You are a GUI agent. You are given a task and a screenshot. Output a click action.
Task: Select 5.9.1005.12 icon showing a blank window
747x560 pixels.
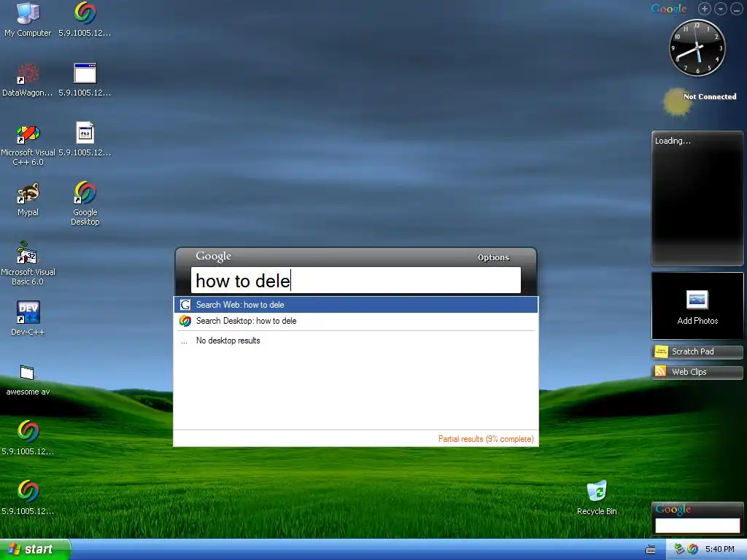pyautogui.click(x=85, y=79)
